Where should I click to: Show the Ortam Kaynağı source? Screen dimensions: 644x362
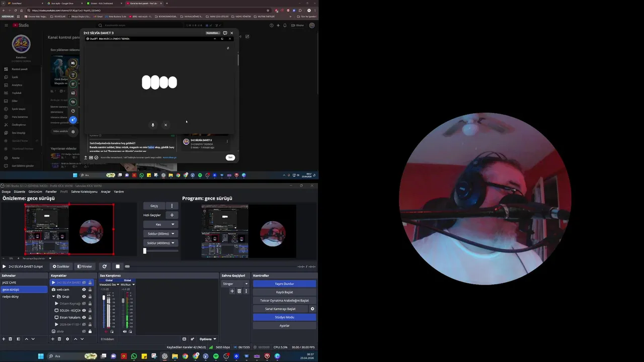tap(84, 304)
